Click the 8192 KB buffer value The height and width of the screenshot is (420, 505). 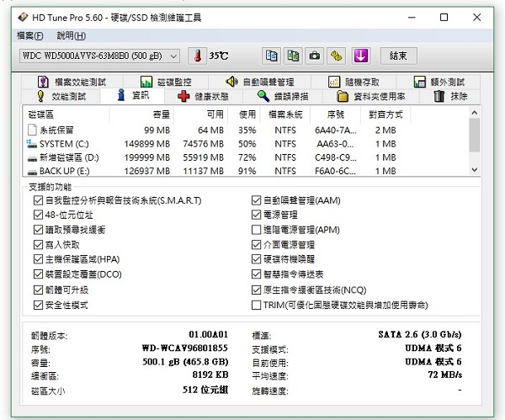click(210, 375)
